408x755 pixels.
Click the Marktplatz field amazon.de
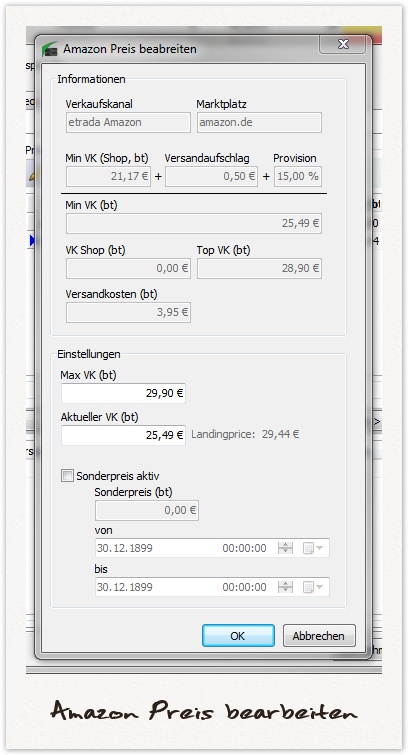[x=259, y=122]
